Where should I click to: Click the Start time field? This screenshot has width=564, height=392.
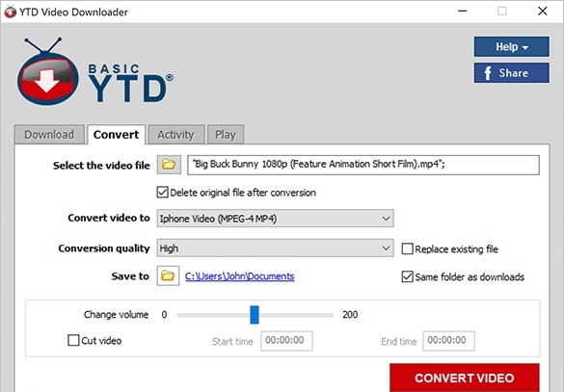coord(286,341)
